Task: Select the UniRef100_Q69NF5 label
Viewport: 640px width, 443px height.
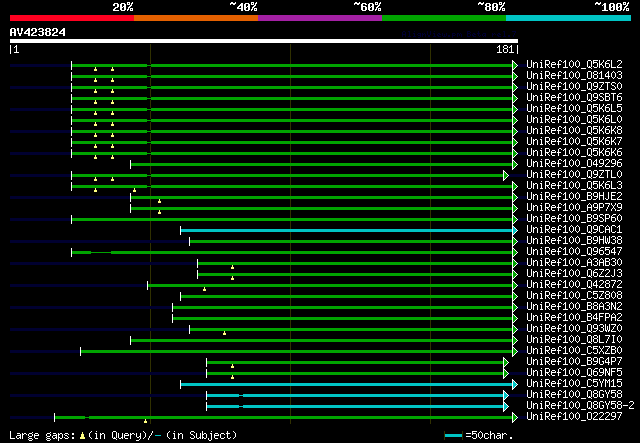Action: click(x=574, y=373)
